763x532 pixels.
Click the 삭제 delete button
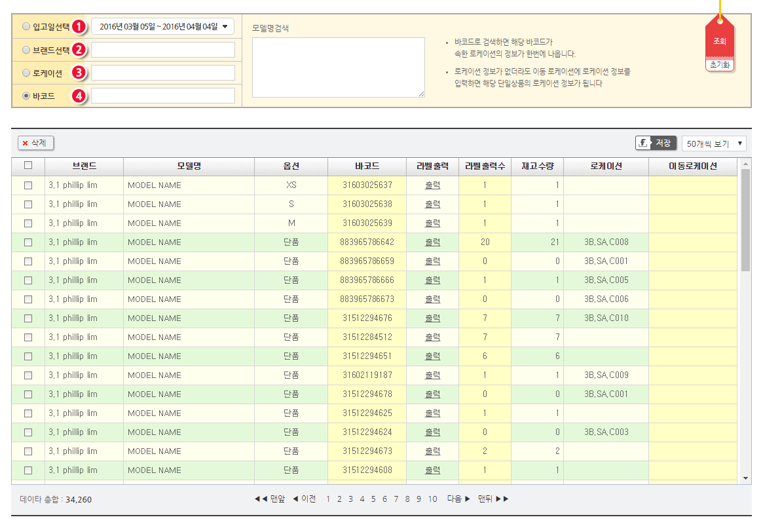[35, 143]
